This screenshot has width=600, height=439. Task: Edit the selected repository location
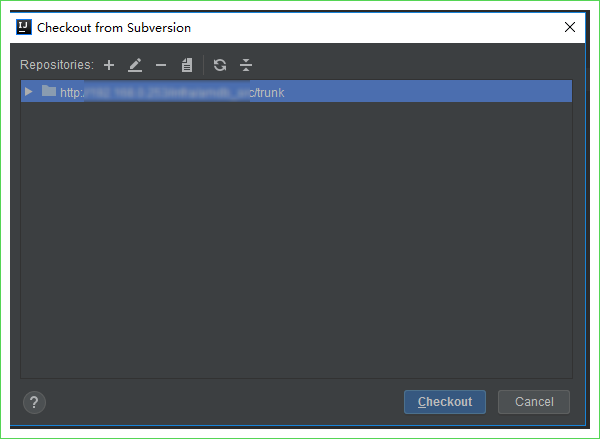pos(135,65)
